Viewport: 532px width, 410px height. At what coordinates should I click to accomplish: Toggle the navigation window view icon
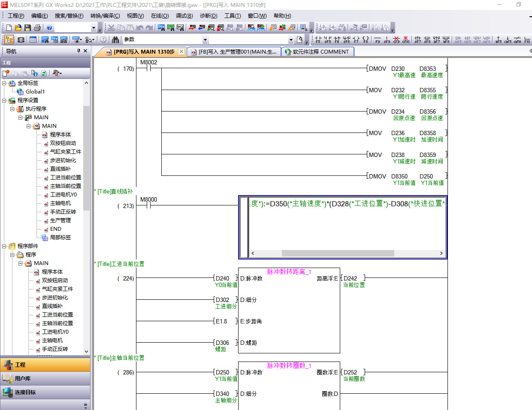(9, 40)
